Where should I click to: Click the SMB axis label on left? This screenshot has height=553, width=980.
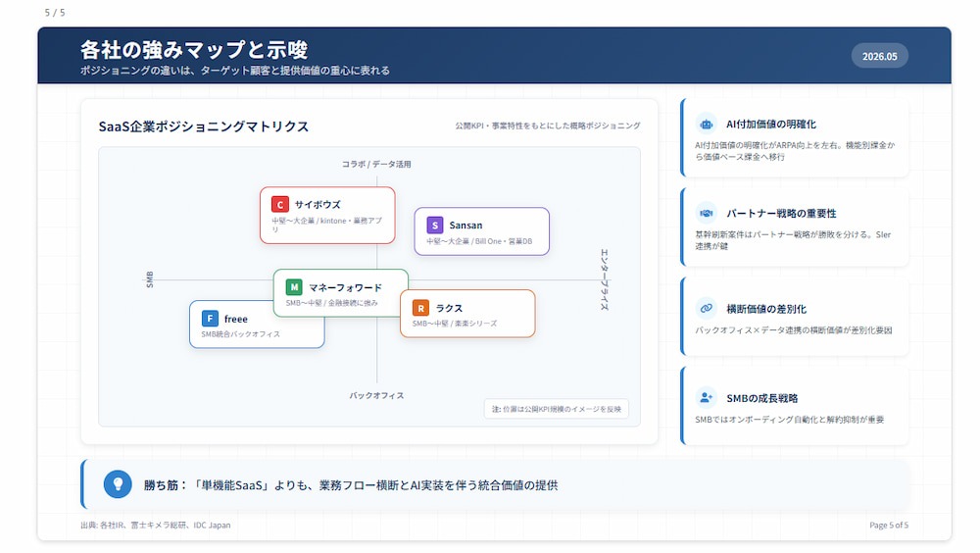149,279
